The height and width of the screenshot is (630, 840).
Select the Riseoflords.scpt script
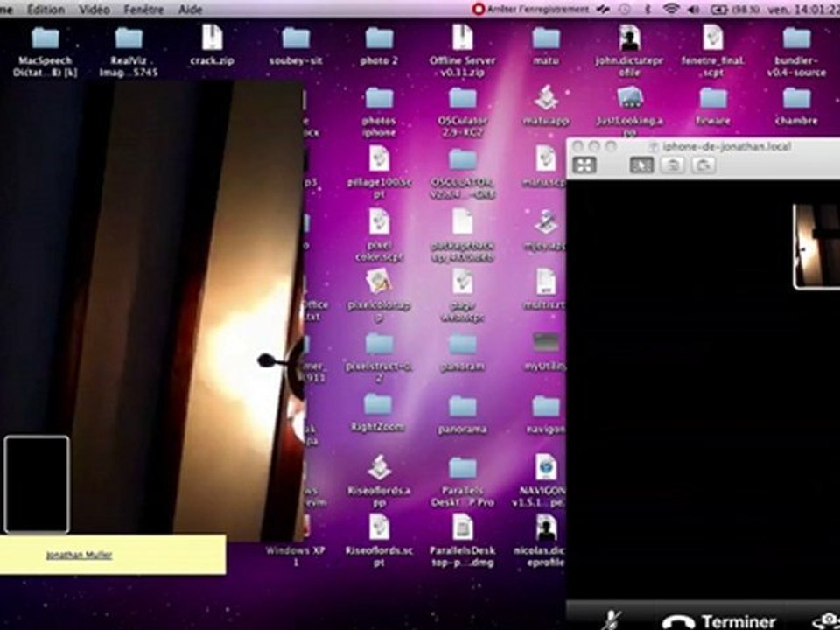coord(379,540)
